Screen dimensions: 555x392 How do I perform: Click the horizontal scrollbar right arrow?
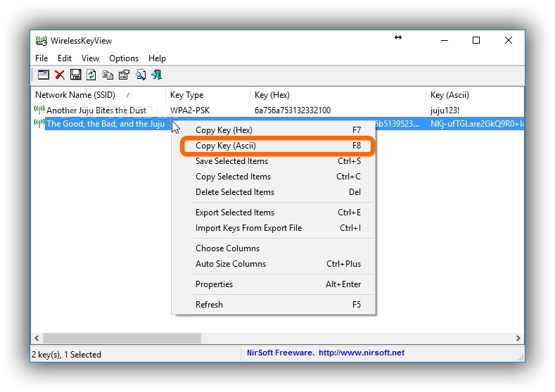(x=518, y=339)
